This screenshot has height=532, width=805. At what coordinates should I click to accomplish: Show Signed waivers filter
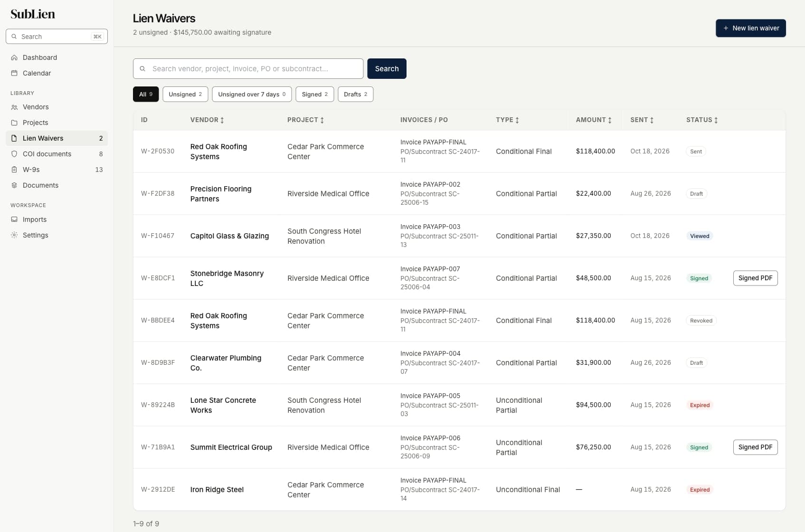(x=315, y=94)
